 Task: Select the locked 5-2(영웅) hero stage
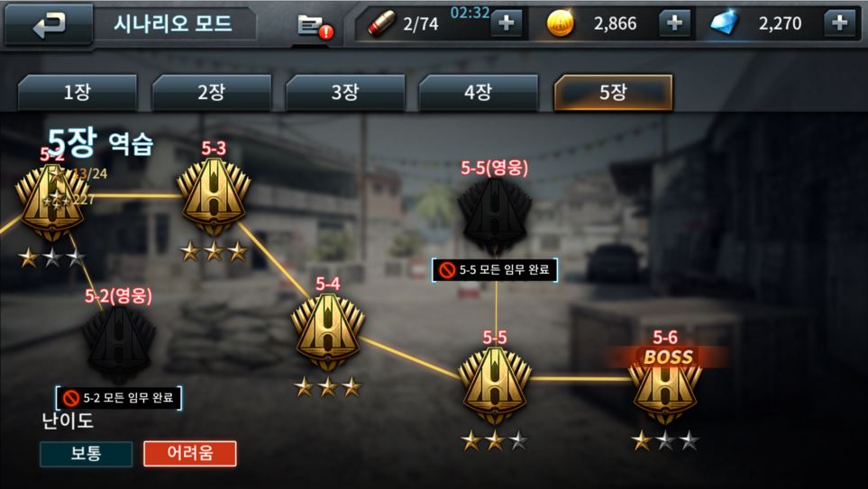[118, 345]
